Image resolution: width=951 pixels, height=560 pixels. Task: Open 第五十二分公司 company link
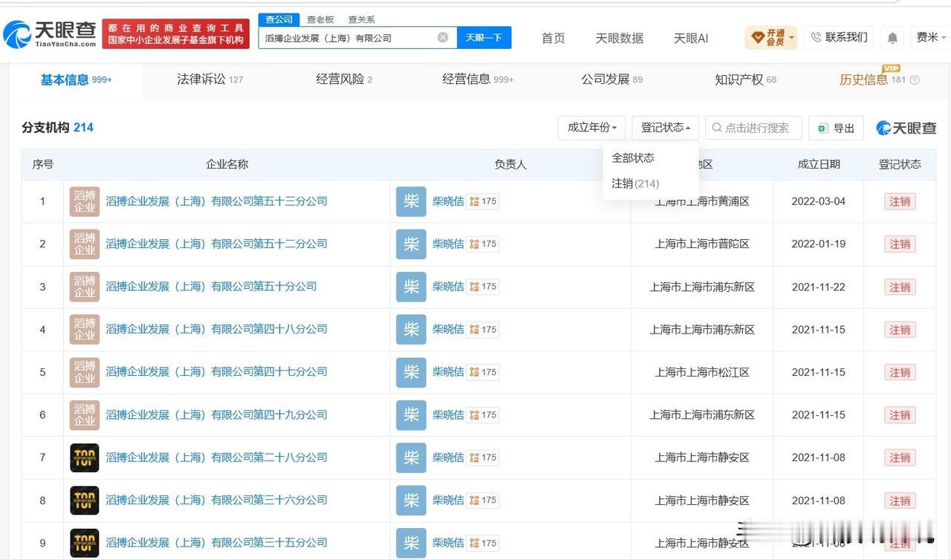216,244
